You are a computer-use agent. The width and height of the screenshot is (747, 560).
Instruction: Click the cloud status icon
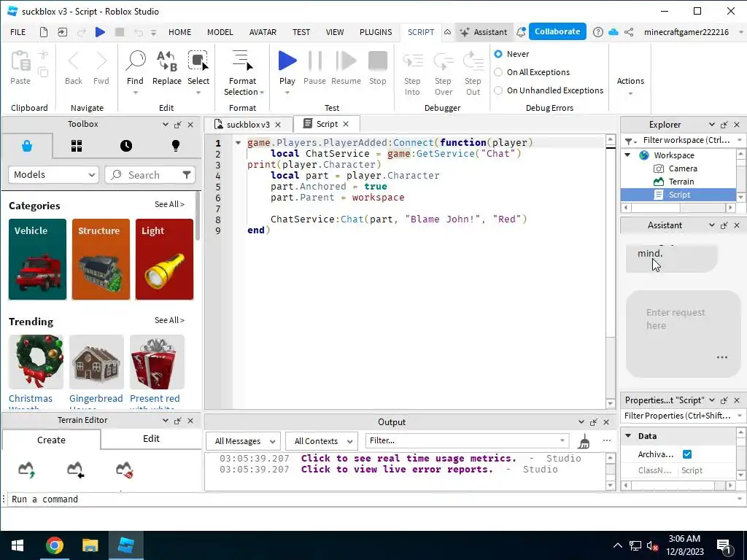(614, 32)
